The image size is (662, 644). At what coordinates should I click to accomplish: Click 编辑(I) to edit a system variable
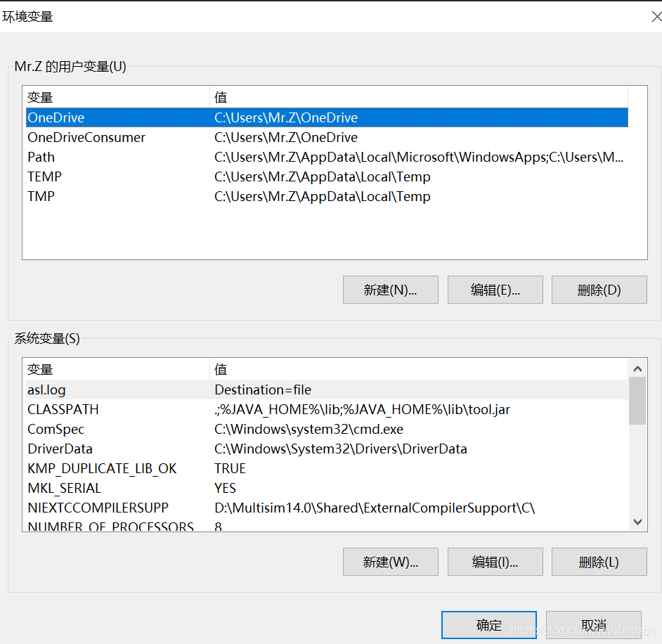point(495,561)
